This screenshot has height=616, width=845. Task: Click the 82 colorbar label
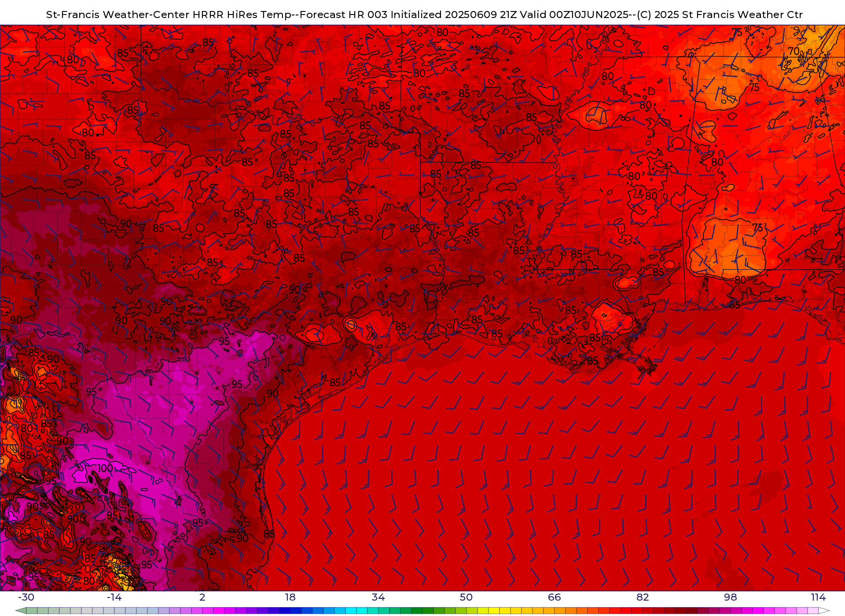point(643,597)
